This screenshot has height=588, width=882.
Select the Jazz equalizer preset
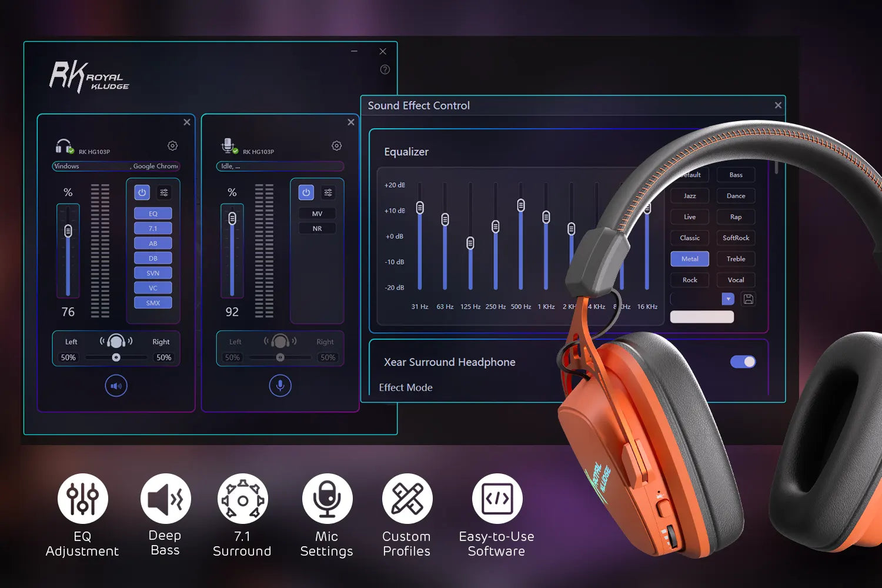[x=690, y=196]
